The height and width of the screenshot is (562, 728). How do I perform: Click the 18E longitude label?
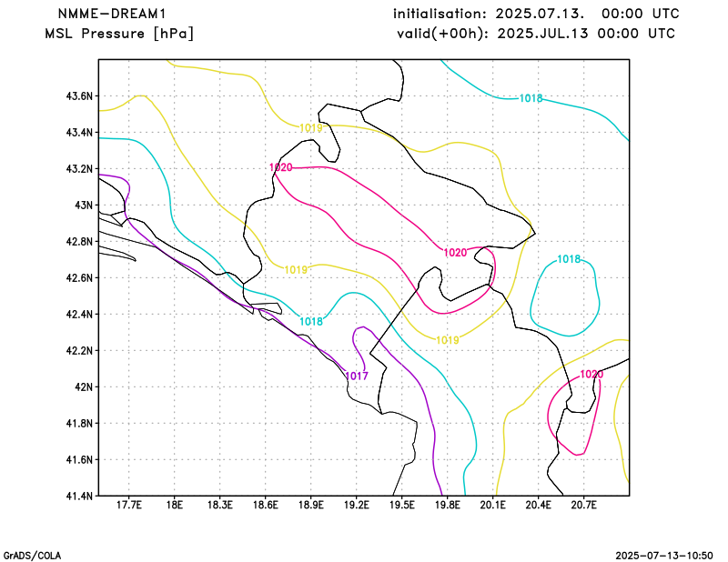pos(174,505)
